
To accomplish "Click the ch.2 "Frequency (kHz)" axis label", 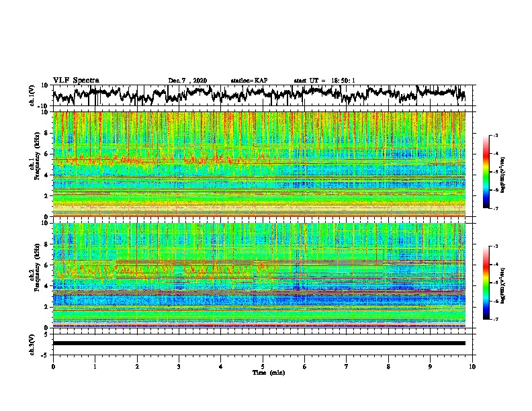I will (x=37, y=268).
